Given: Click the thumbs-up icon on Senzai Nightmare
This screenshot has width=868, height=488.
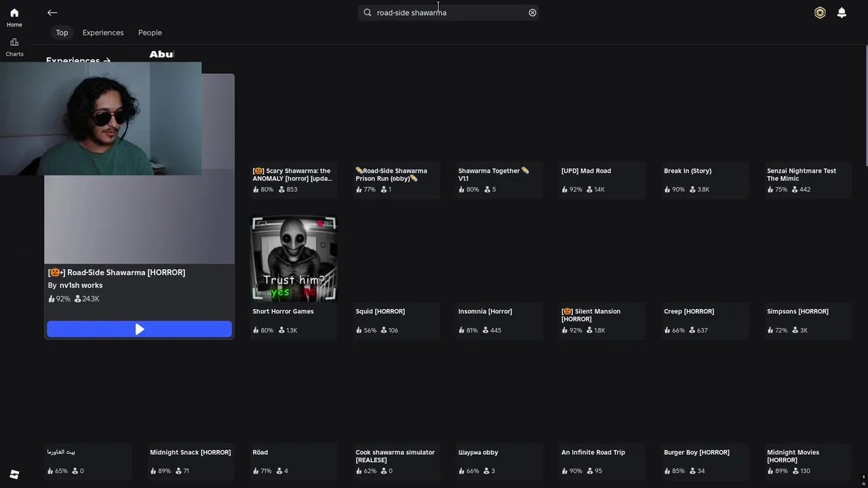Looking at the screenshot, I should click(770, 190).
